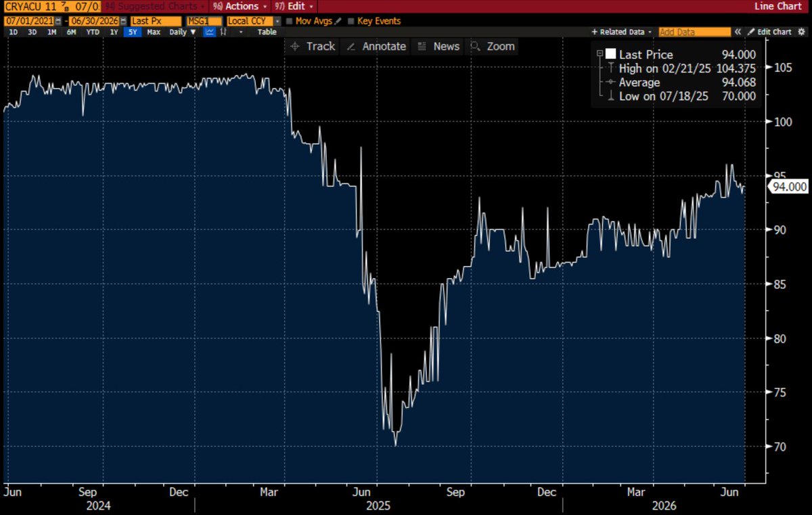Select the 1M range tab
The width and height of the screenshot is (812, 515).
click(x=51, y=32)
